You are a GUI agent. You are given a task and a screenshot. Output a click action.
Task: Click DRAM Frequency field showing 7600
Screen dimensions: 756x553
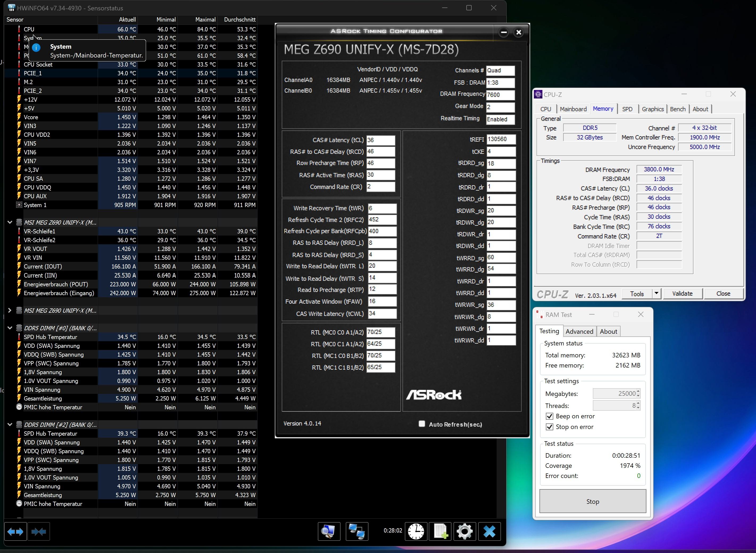500,95
